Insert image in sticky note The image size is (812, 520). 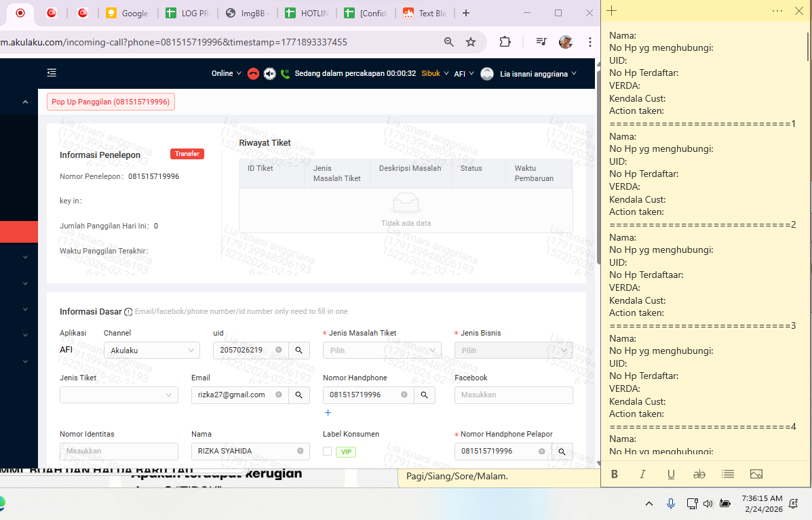point(756,474)
